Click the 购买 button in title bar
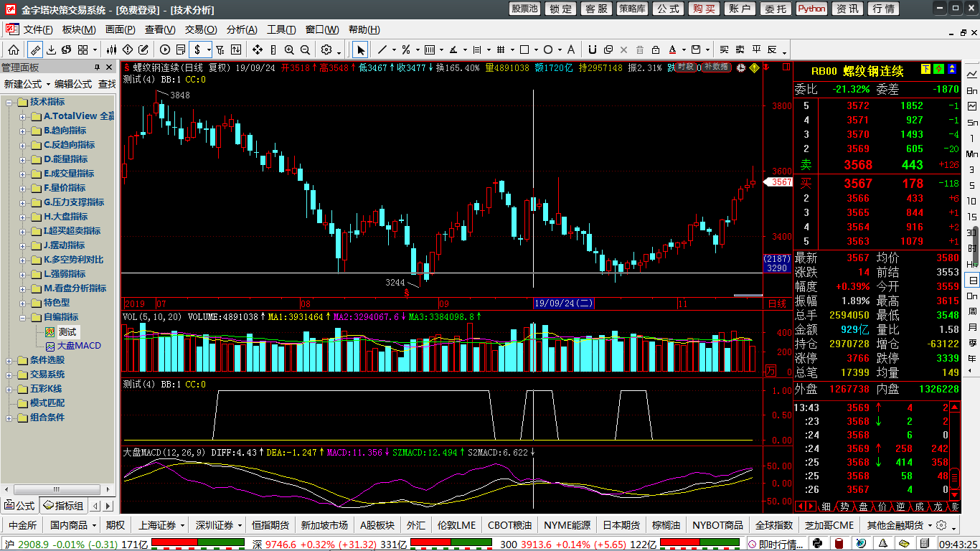This screenshot has width=980, height=551. (x=704, y=9)
